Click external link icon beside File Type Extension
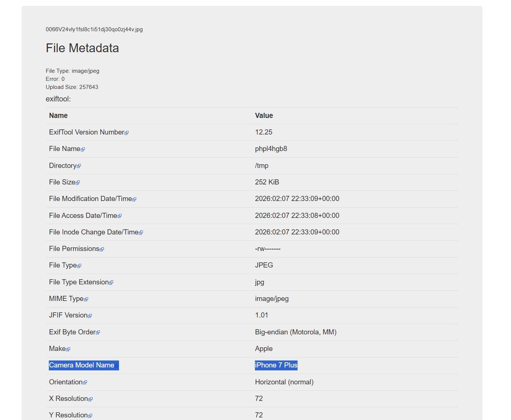The height and width of the screenshot is (420, 511). coord(111,283)
